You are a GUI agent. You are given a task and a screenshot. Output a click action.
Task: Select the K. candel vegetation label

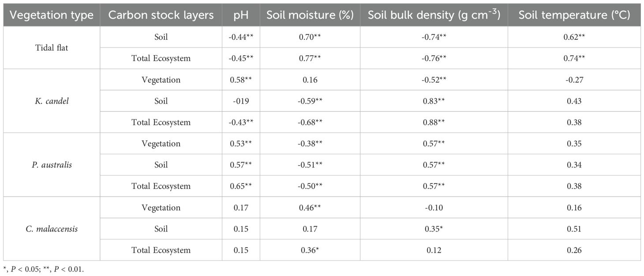[x=52, y=101]
